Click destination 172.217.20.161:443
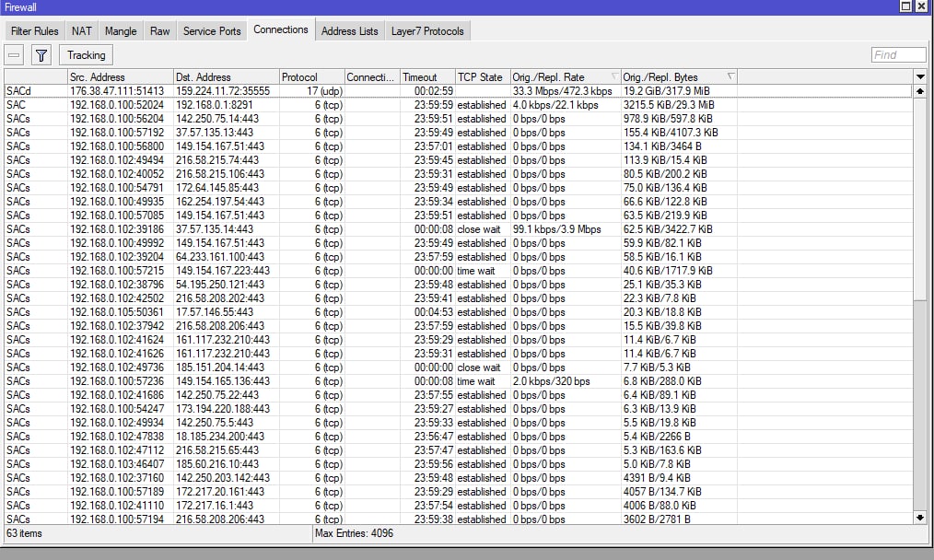 [x=220, y=492]
